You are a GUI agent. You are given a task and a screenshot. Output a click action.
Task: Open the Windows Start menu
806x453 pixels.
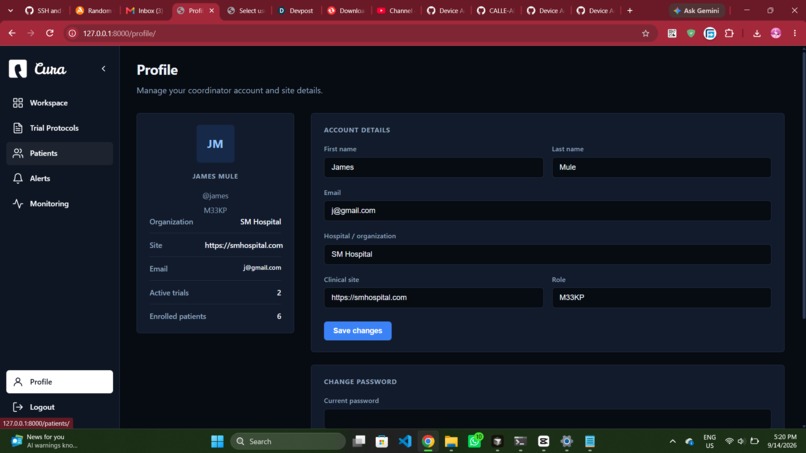pyautogui.click(x=217, y=441)
